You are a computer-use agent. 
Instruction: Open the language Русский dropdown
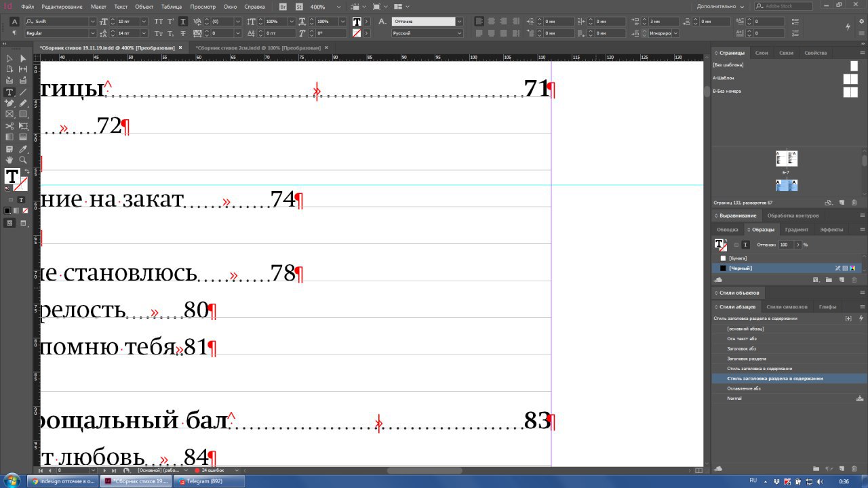point(459,33)
